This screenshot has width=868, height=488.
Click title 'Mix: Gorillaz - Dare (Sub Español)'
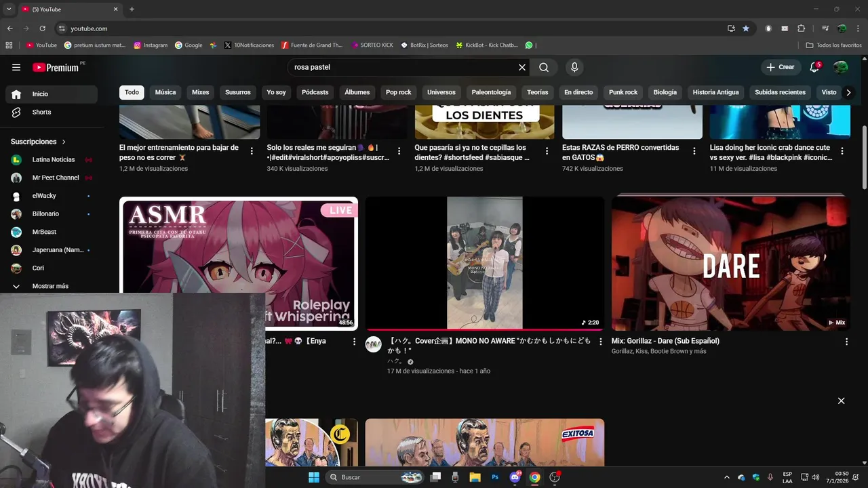[665, 341]
